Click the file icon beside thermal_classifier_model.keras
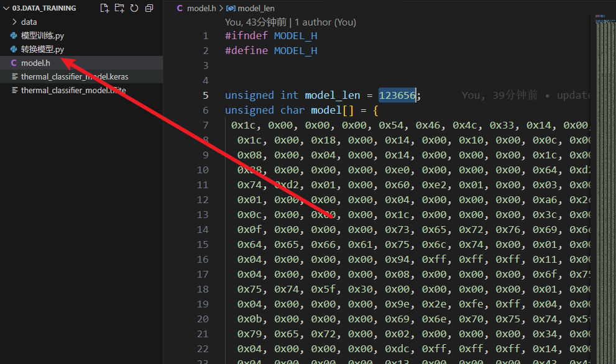The width and height of the screenshot is (616, 364). pos(14,76)
